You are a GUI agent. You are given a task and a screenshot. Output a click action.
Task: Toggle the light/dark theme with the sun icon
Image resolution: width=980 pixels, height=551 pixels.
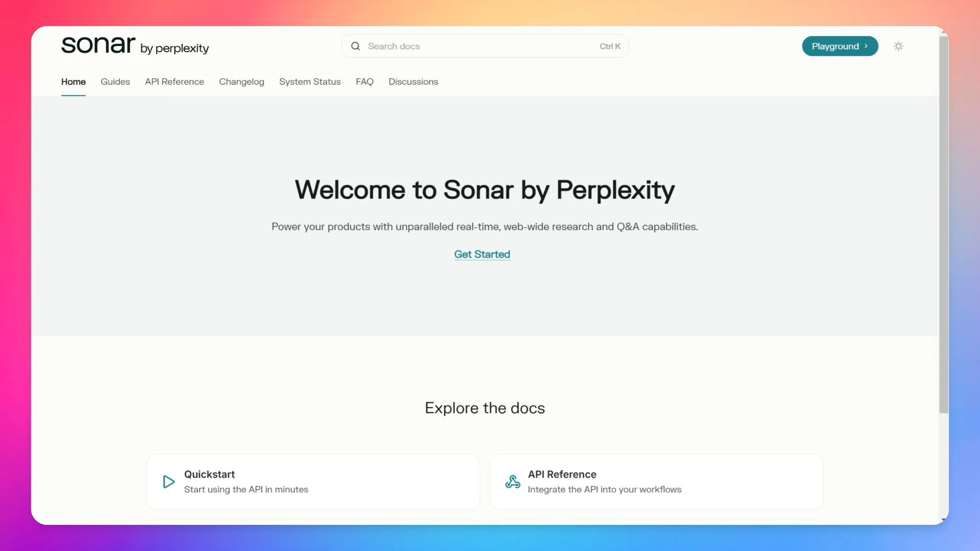(898, 46)
